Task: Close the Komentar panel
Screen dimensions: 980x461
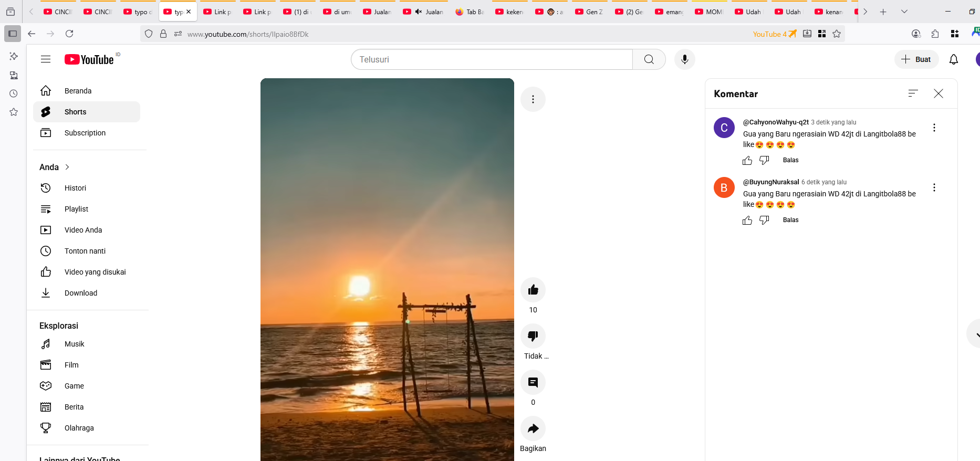Action: tap(939, 93)
